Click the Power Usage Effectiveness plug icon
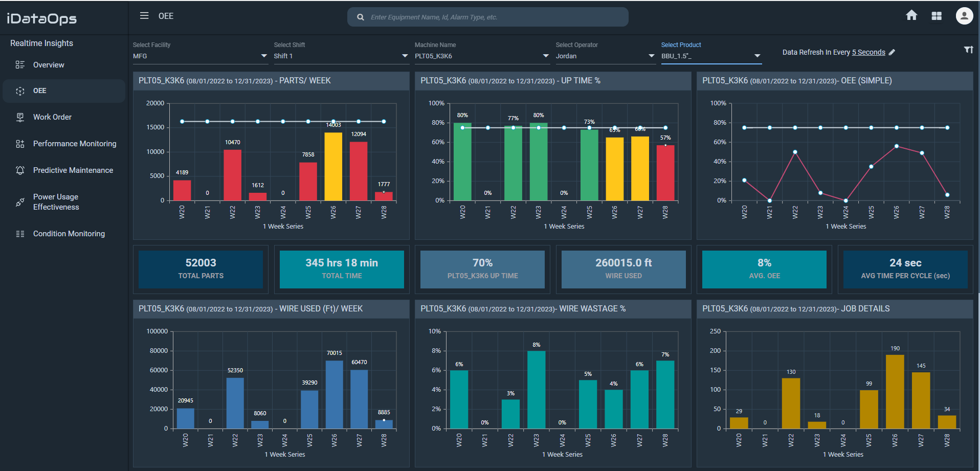 click(20, 202)
